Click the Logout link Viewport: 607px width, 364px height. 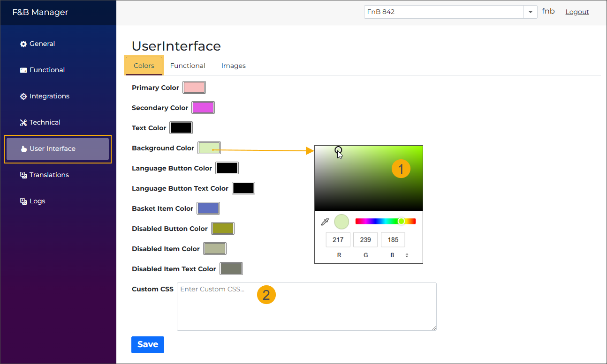point(577,11)
